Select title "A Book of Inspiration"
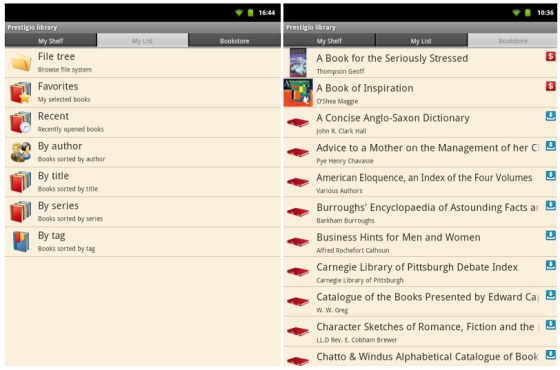 click(365, 88)
